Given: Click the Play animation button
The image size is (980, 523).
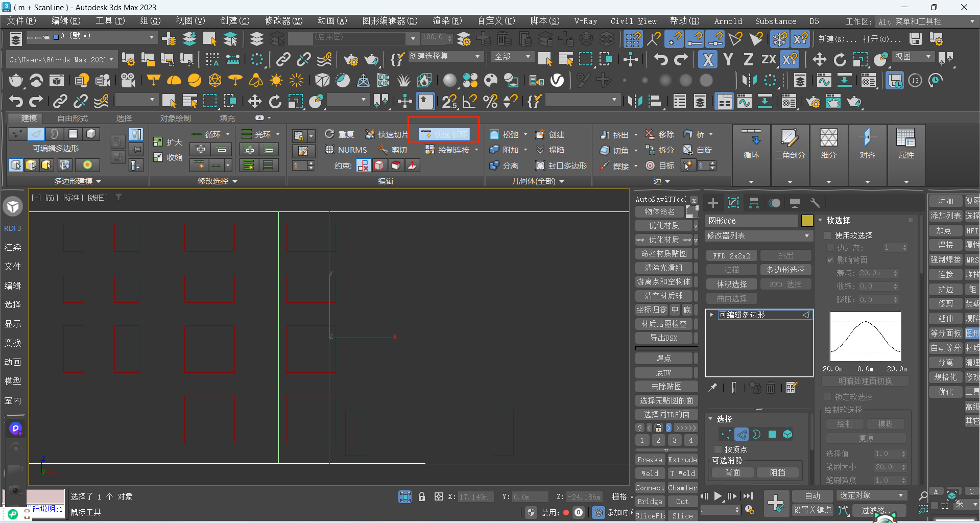Looking at the screenshot, I should [718, 496].
